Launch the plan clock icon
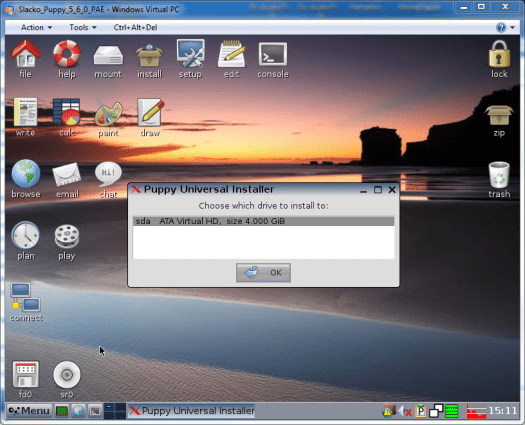Screen dimensions: 525x425 (x=25, y=235)
